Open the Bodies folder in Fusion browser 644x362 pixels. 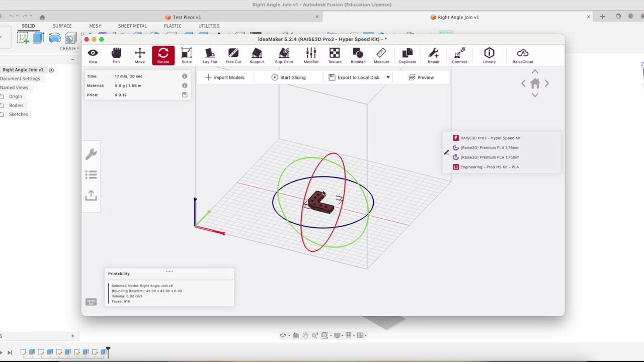16,106
